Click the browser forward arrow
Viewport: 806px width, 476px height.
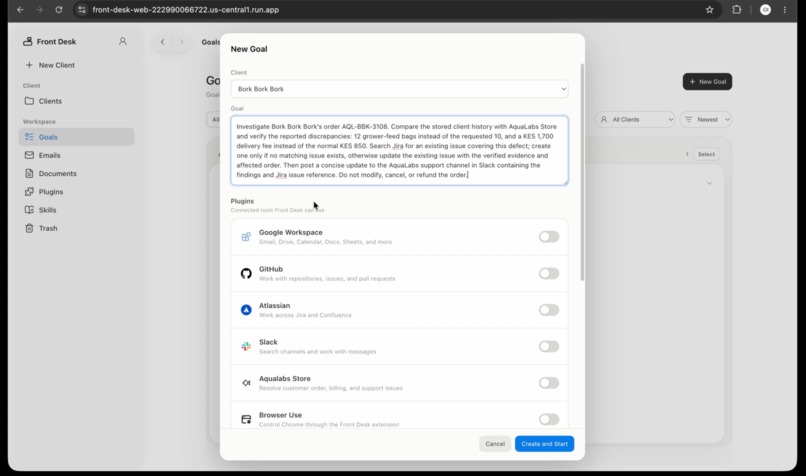click(39, 10)
